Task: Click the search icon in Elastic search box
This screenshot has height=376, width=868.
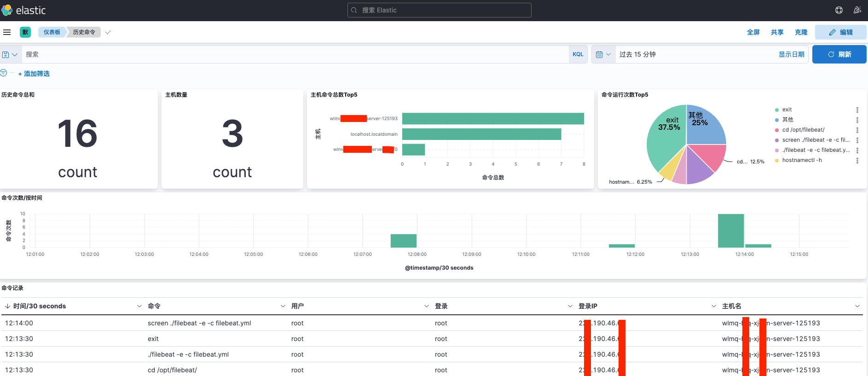Action: pos(354,10)
